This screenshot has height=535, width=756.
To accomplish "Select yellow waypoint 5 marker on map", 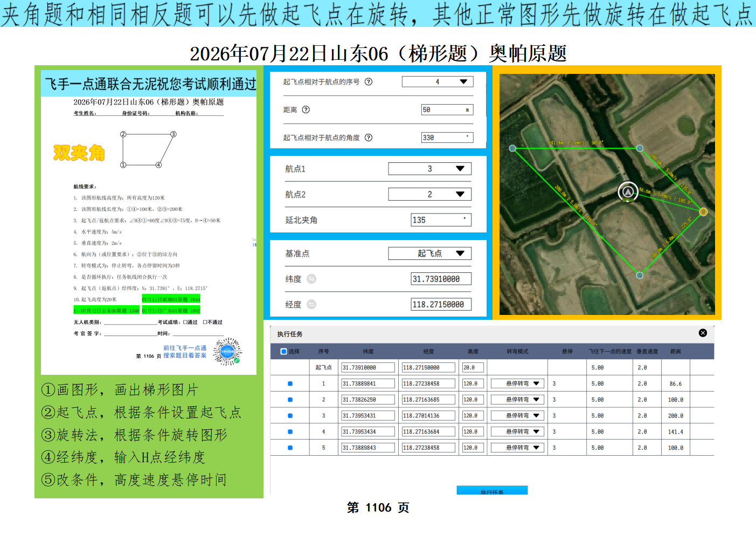I will [x=703, y=212].
